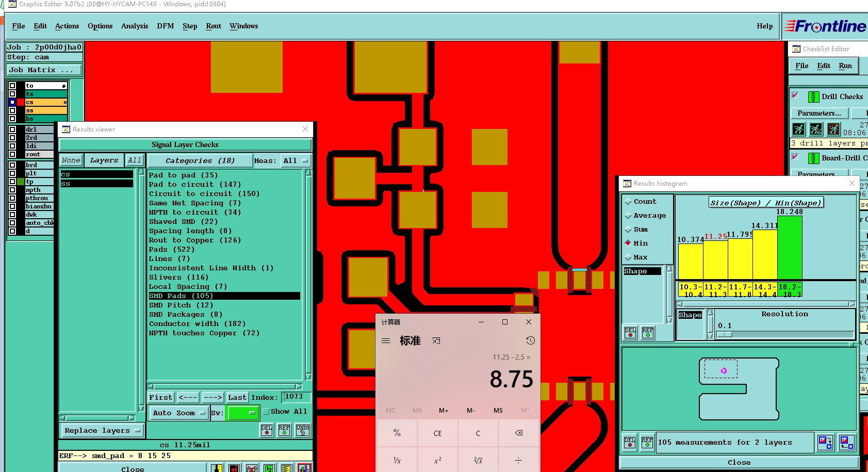Click Close button in Results histogram
The width and height of the screenshot is (868, 472).
[739, 462]
